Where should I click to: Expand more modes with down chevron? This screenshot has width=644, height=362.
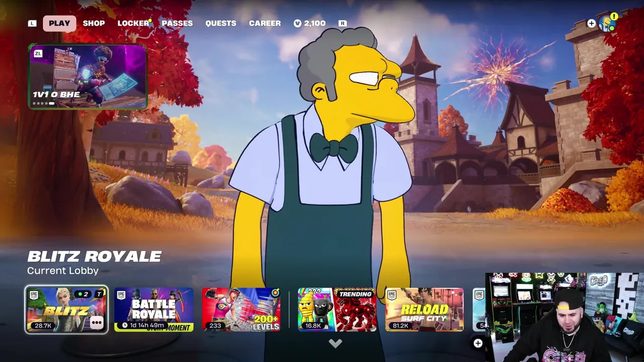(335, 343)
